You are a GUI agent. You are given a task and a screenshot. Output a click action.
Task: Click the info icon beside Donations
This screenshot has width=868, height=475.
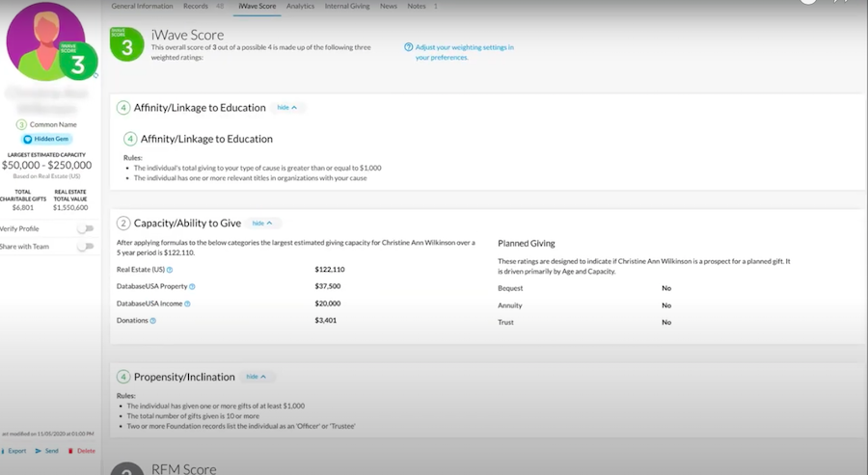[x=152, y=321]
